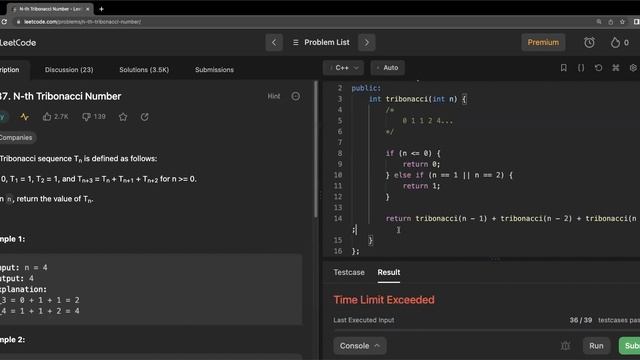Image resolution: width=640 pixels, height=360 pixels.
Task: Share the problem icon
Action: coord(144,117)
